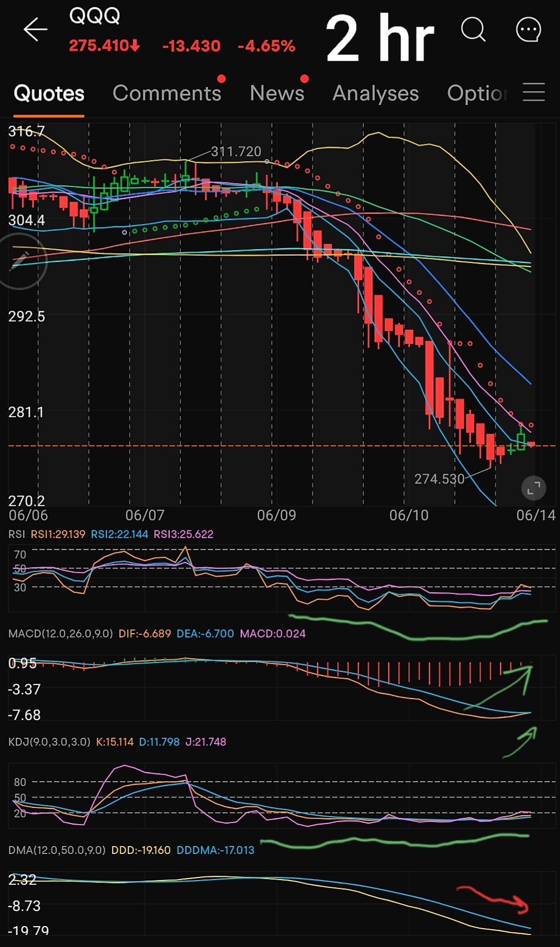Viewport: 560px width, 947px height.
Task: Tap the RSI1:29.139 value
Action: pos(58,534)
